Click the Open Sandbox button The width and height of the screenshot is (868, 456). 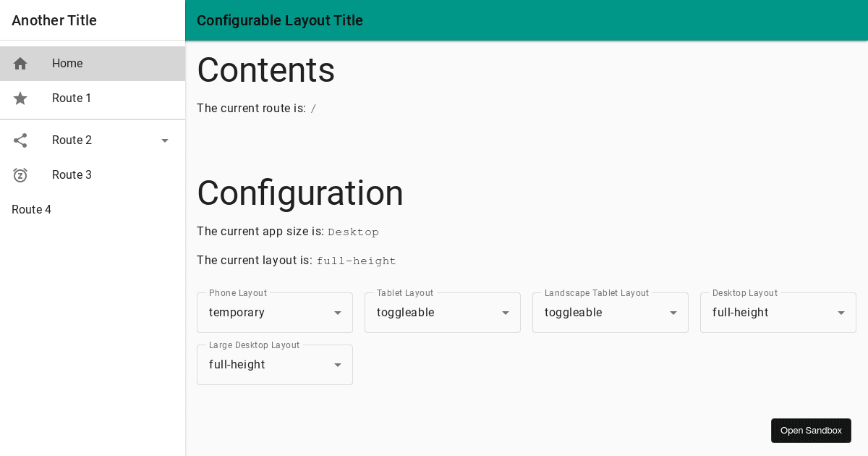tap(811, 431)
